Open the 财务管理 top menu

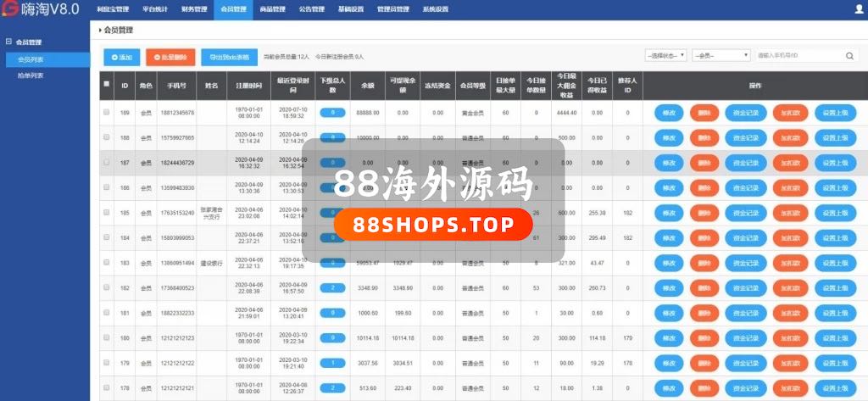point(194,9)
